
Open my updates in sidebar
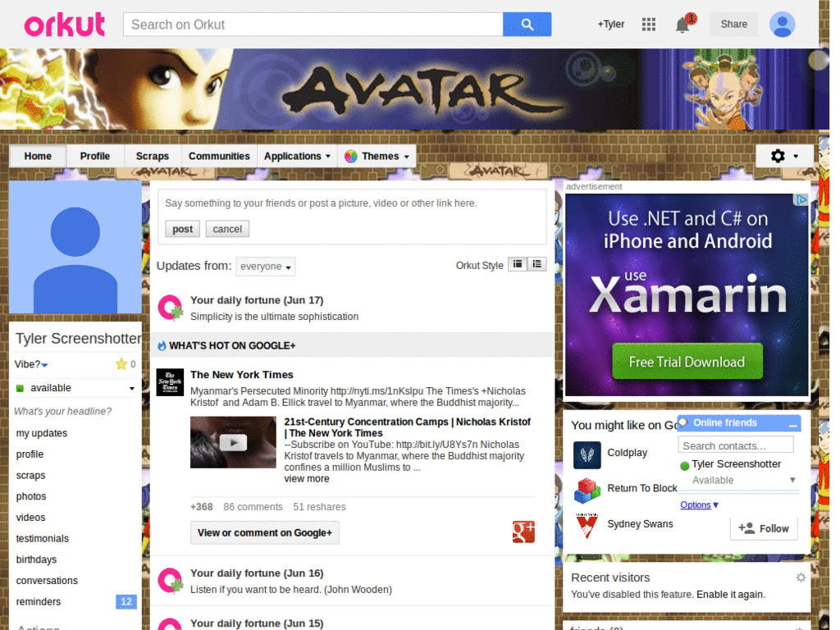coord(42,433)
